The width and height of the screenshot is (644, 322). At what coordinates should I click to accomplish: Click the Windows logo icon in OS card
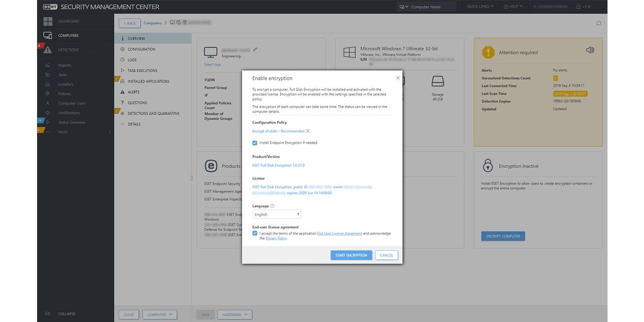[x=350, y=53]
